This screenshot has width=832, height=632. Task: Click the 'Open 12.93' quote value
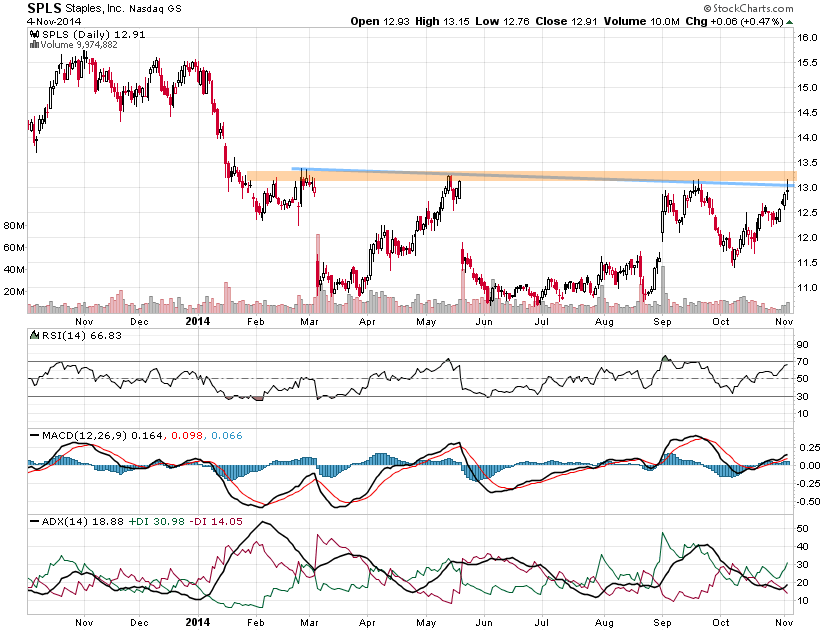click(x=380, y=22)
